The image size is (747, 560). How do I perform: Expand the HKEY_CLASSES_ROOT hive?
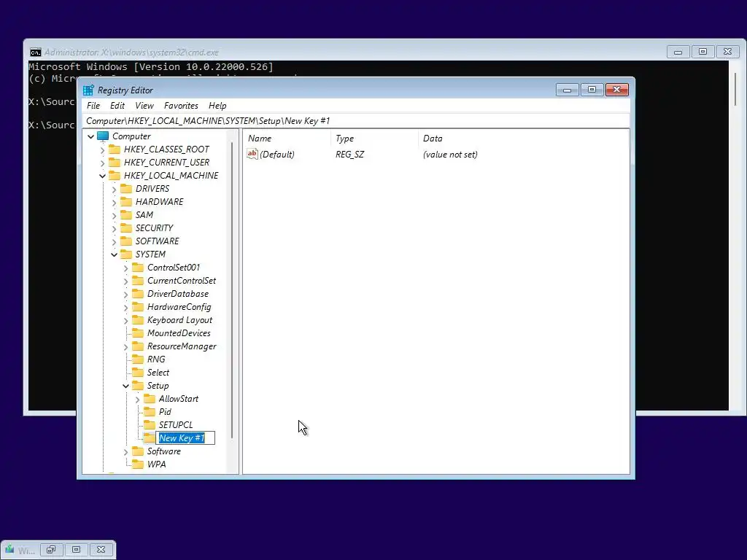[102, 150]
